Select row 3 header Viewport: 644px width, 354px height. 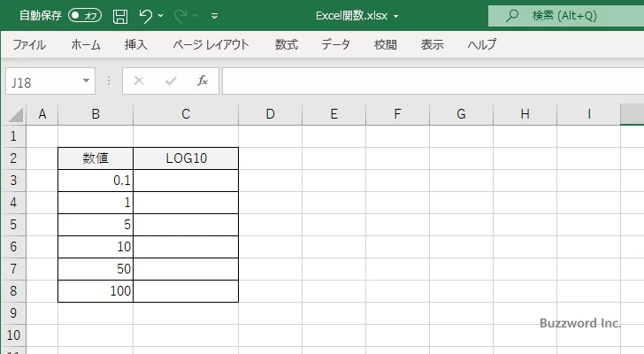pos(13,181)
